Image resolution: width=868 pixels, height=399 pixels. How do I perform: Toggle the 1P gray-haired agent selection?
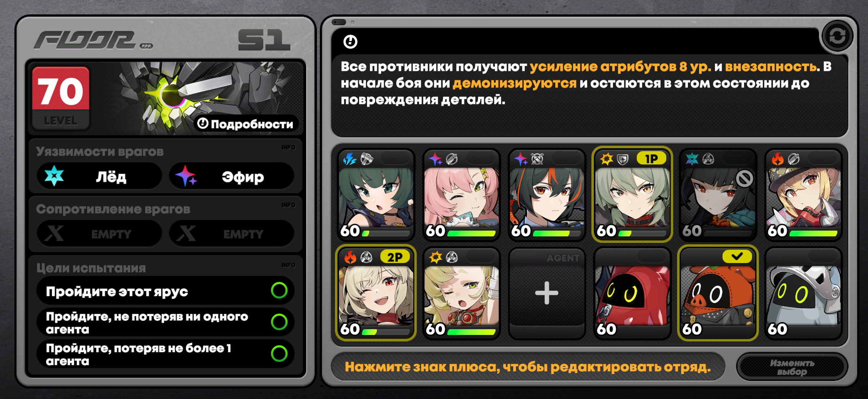pos(632,194)
